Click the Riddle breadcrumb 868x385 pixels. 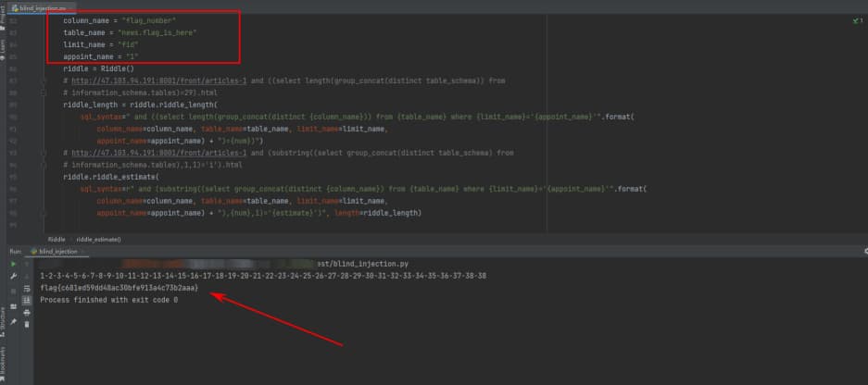click(x=57, y=240)
